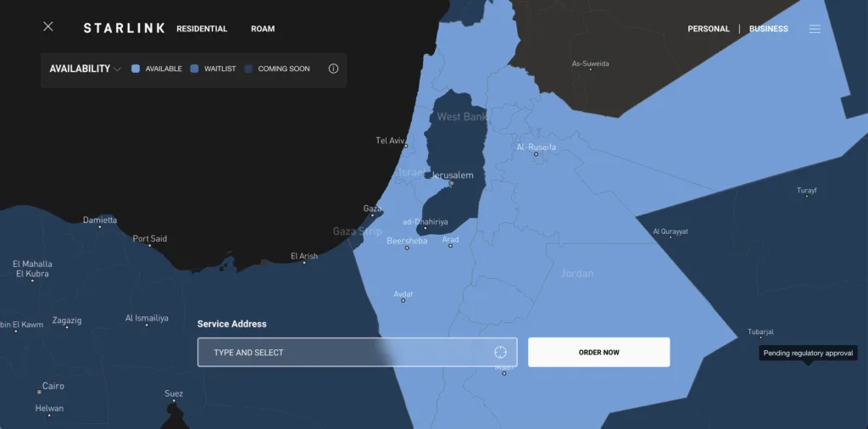
Task: Click the Al Qurayyat label
Action: tap(670, 231)
